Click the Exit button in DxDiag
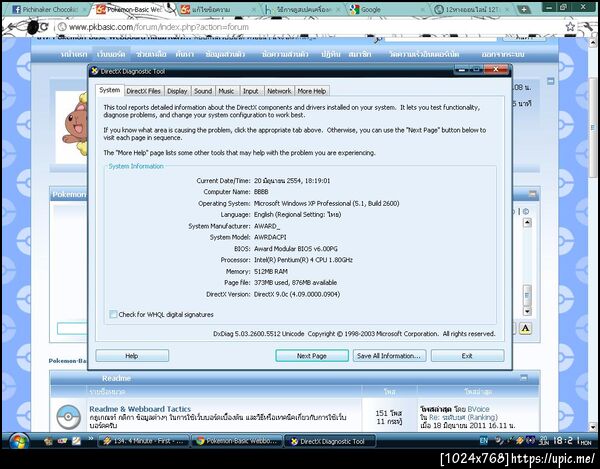The width and height of the screenshot is (600, 469). [467, 356]
